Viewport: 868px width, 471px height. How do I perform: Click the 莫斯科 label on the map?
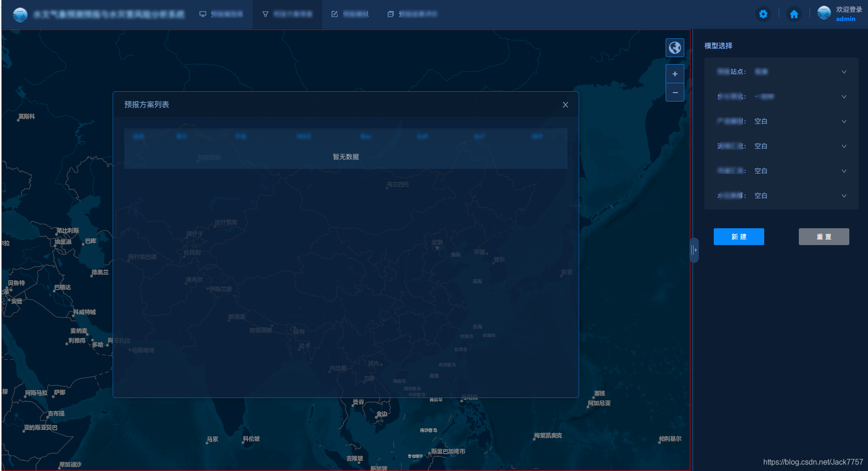[x=27, y=116]
